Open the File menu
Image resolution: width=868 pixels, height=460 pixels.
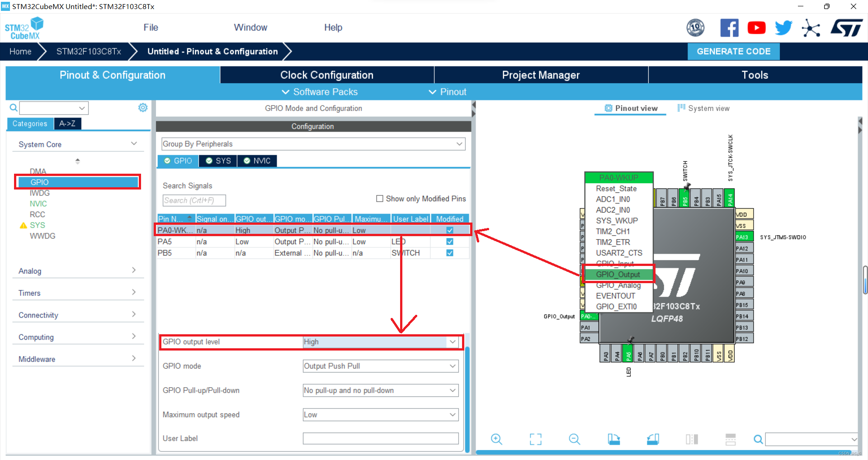point(151,28)
